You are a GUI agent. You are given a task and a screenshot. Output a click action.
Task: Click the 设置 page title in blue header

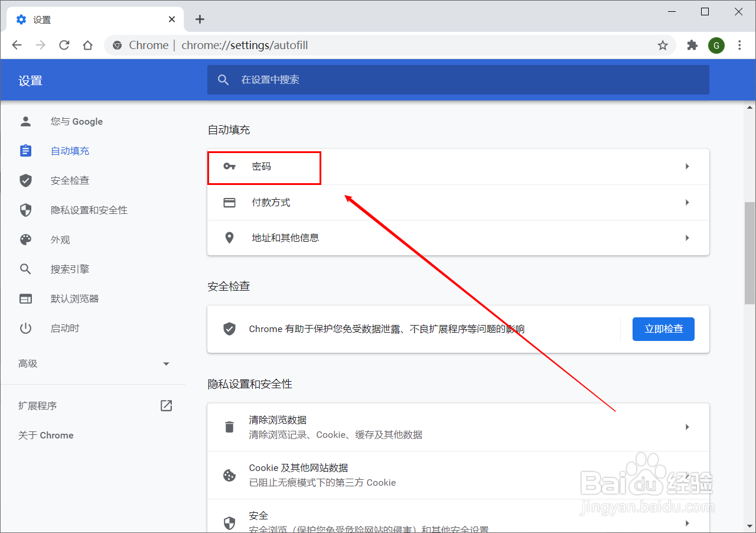pyautogui.click(x=30, y=81)
